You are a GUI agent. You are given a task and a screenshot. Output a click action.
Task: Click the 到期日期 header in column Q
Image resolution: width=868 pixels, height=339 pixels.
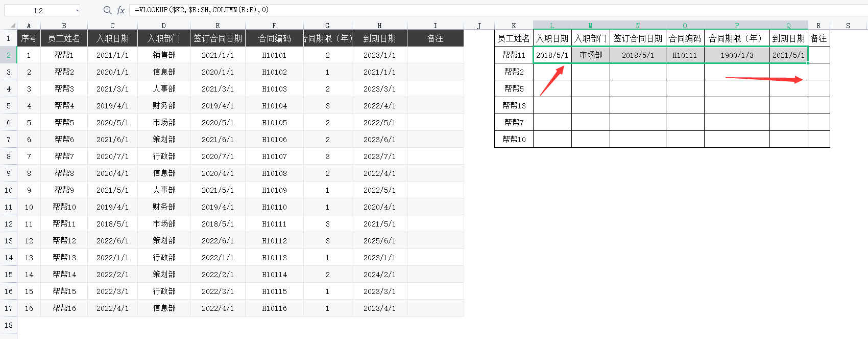coord(788,38)
